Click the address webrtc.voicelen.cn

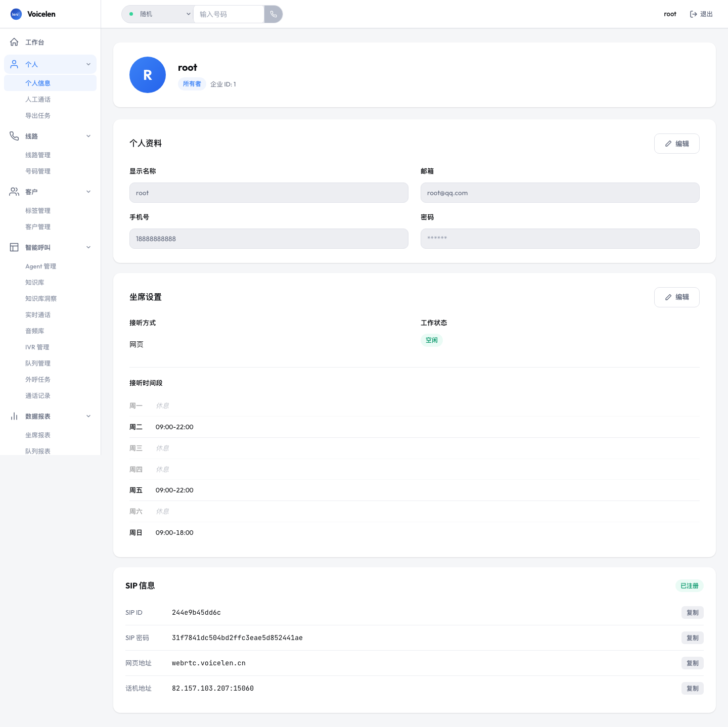point(209,663)
